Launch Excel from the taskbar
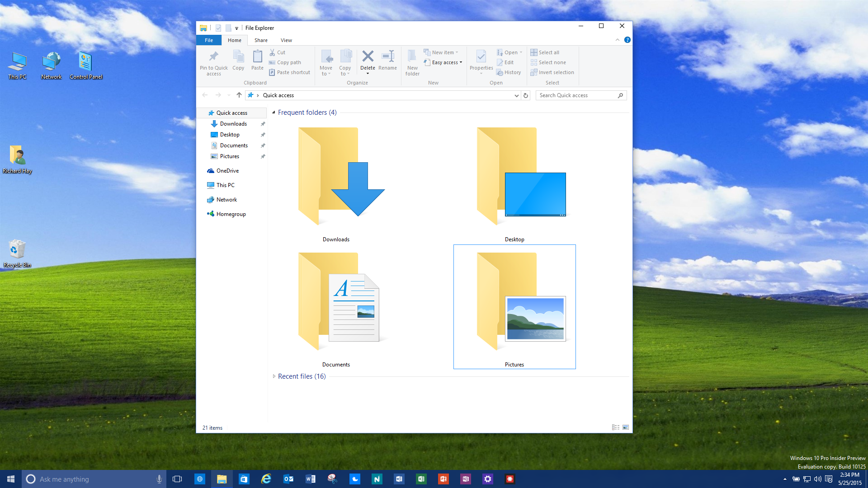Screen dimensions: 868x488 pyautogui.click(x=421, y=479)
